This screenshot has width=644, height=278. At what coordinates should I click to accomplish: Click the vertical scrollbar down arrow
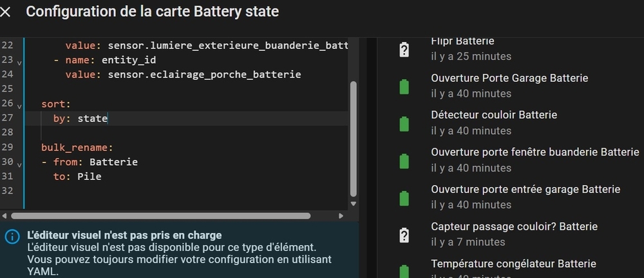click(353, 204)
